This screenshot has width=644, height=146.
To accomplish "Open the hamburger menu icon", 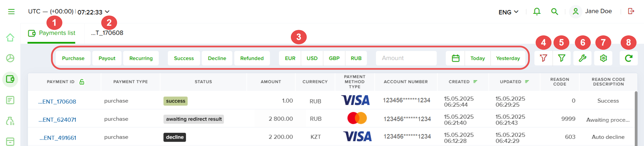I will tap(11, 12).
